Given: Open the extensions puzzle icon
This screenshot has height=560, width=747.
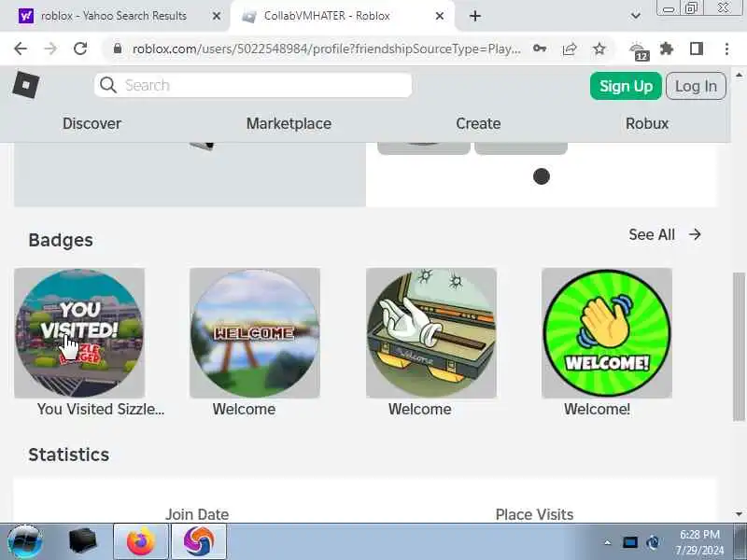Looking at the screenshot, I should (x=667, y=49).
